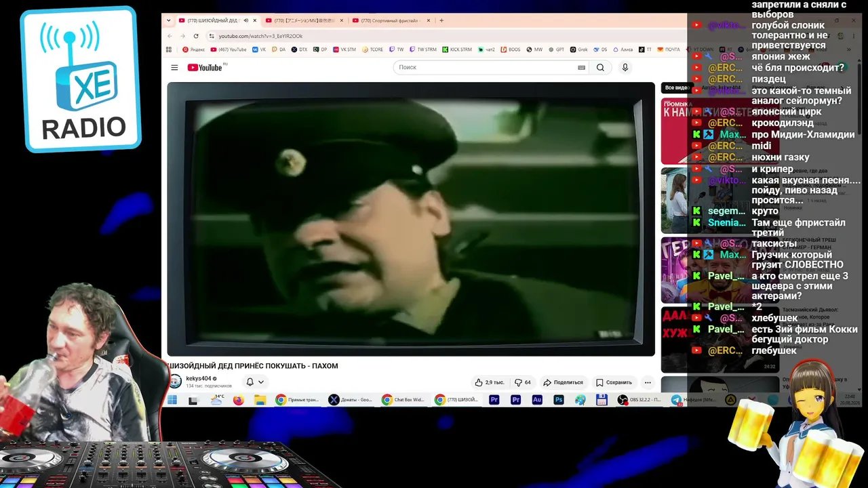The width and height of the screenshot is (868, 488).
Task: Open the DTX bookmark
Action: pyautogui.click(x=299, y=49)
